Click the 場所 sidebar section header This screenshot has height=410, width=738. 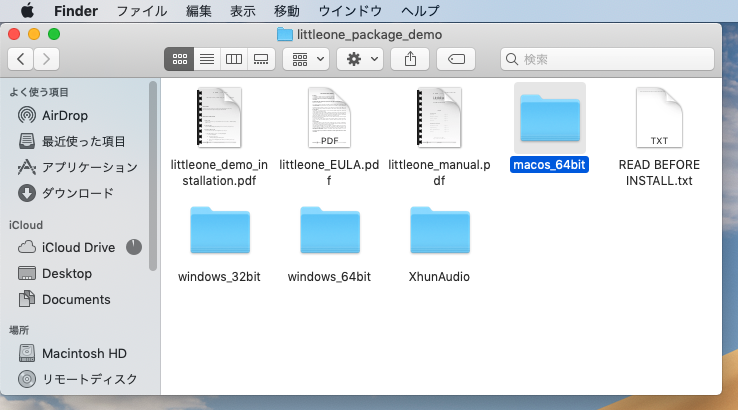point(19,330)
